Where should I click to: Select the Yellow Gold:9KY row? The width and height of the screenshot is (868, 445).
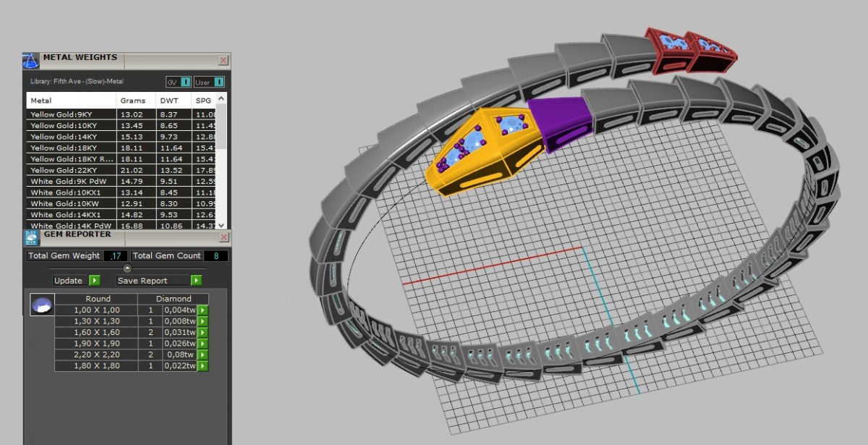tap(122, 114)
